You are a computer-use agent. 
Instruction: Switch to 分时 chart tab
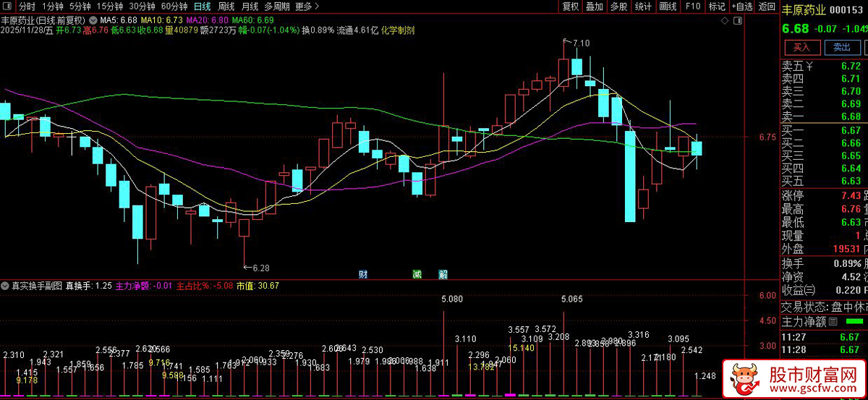point(27,7)
